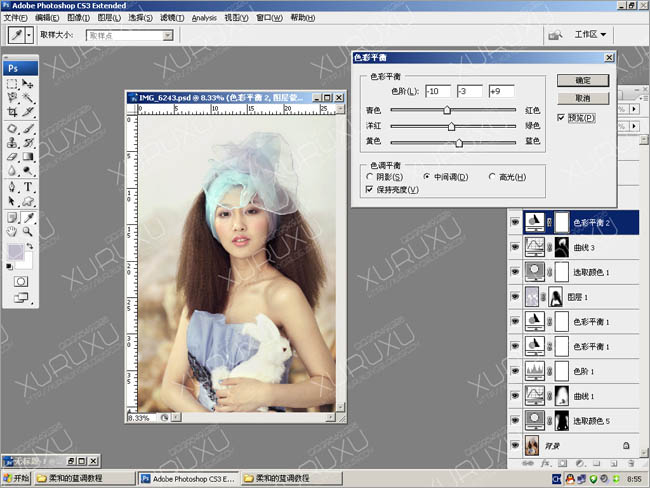This screenshot has width=650, height=488.
Task: Click the 取消 (Cancel) button
Action: pyautogui.click(x=583, y=98)
